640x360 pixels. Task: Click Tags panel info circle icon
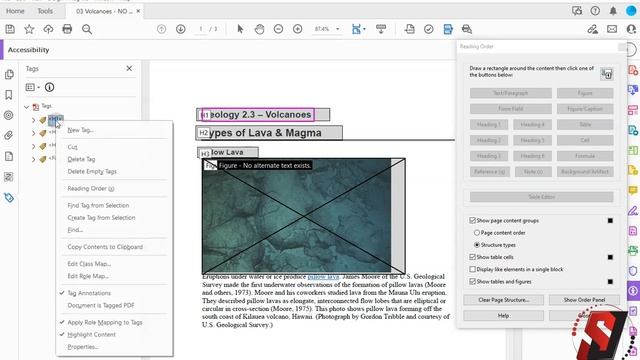coord(49,87)
